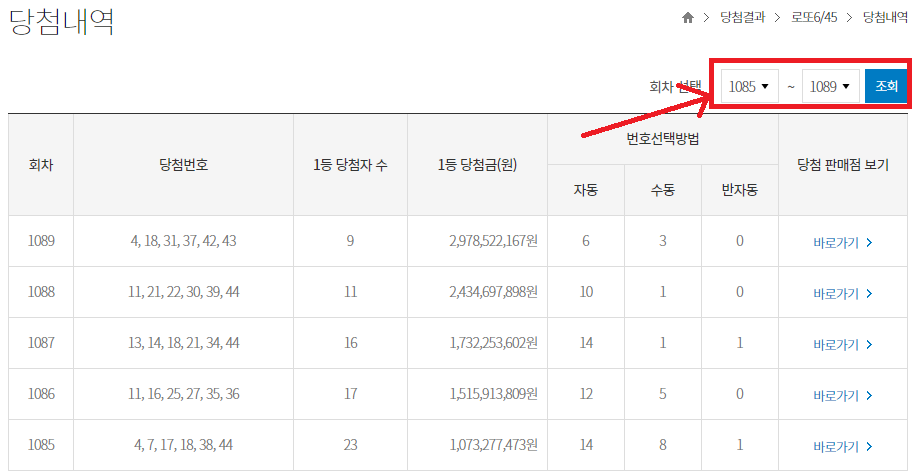Select round number 1088 cell
The width and height of the screenshot is (914, 475).
[x=41, y=292]
